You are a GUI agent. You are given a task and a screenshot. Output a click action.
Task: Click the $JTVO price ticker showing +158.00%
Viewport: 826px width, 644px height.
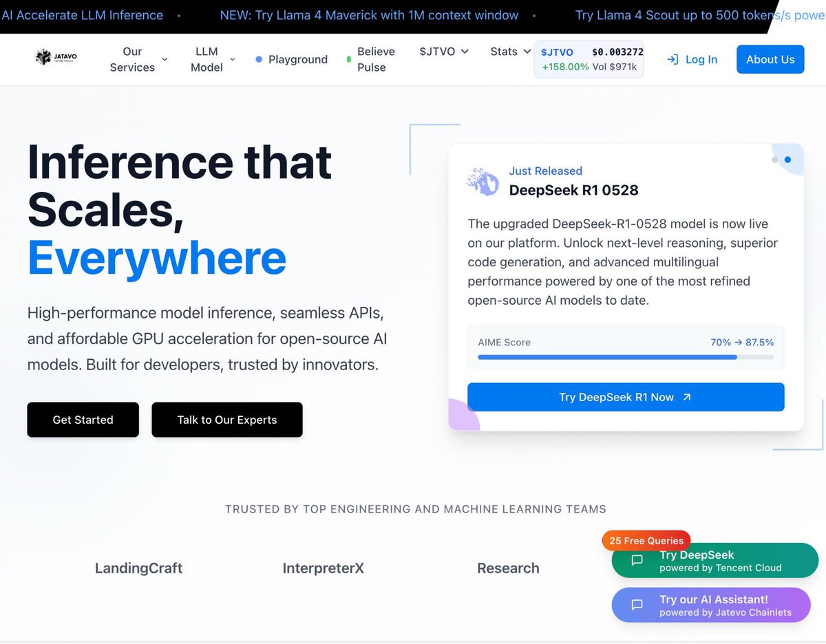tap(589, 59)
